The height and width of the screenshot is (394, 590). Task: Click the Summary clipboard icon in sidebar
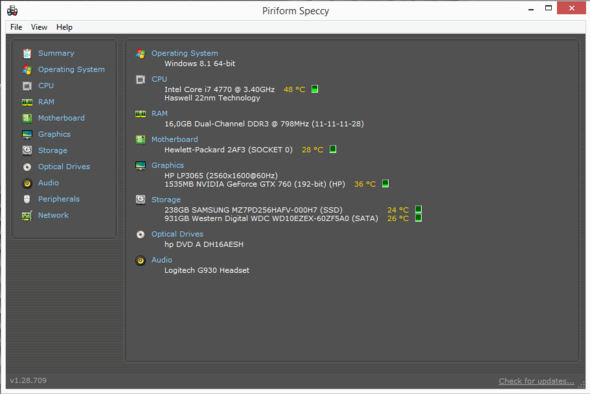[27, 53]
